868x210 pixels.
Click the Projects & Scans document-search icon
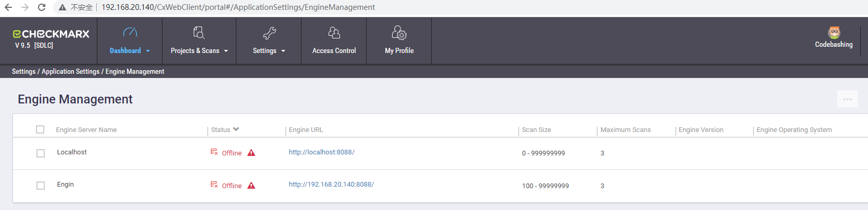tap(199, 33)
